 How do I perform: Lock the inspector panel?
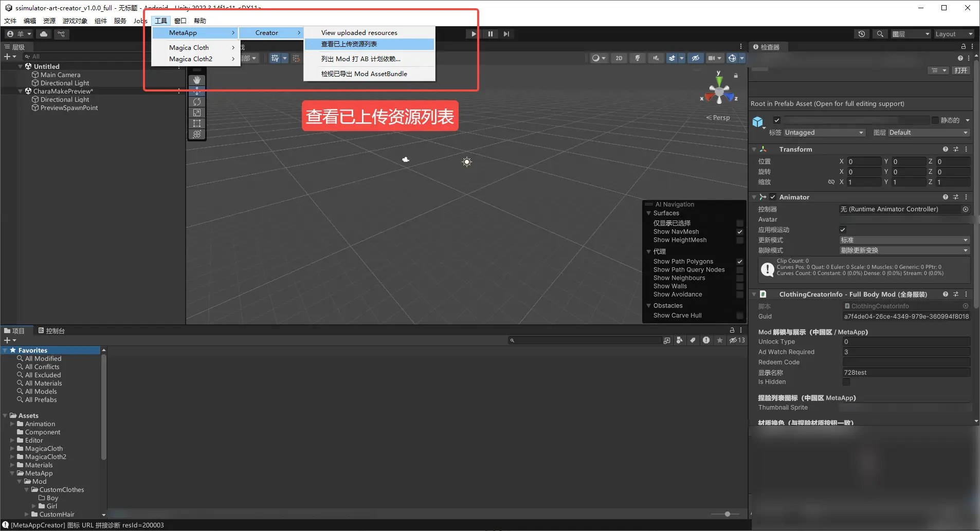[964, 46]
